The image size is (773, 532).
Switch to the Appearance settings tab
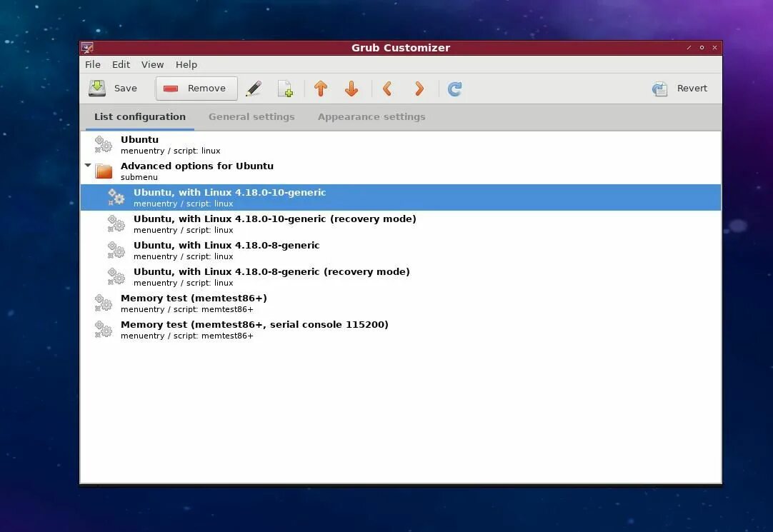point(371,116)
